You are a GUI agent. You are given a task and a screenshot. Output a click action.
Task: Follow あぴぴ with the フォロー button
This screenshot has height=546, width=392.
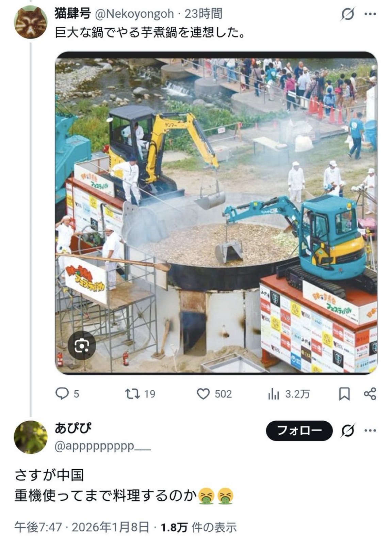point(299,431)
